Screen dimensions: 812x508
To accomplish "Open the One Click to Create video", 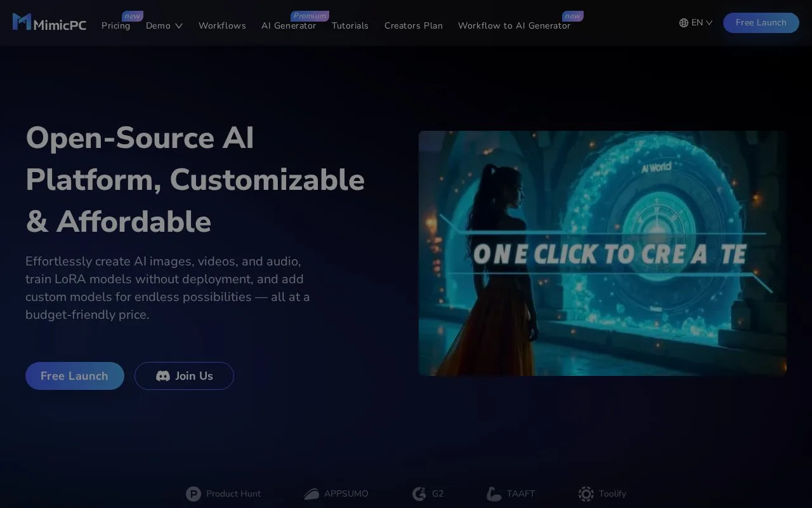I will click(603, 253).
